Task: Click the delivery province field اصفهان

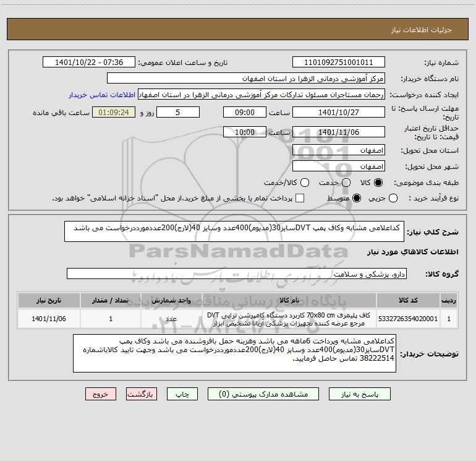Action: [339, 150]
